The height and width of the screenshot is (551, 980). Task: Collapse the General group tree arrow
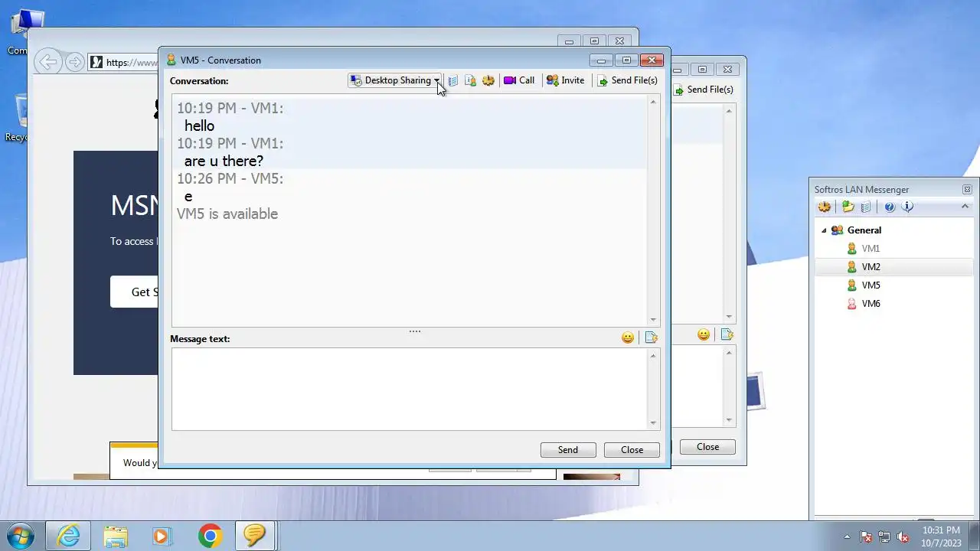824,230
